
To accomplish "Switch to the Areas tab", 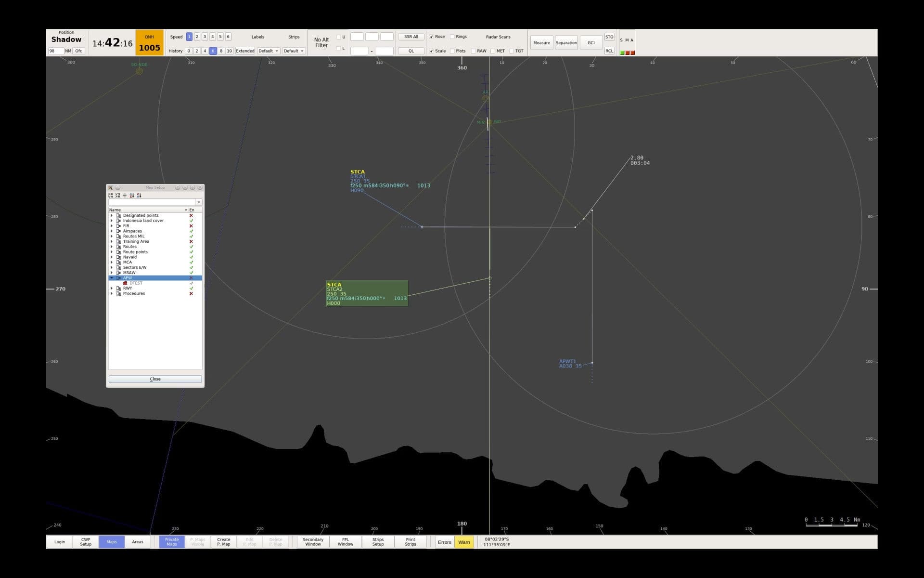I will [138, 541].
